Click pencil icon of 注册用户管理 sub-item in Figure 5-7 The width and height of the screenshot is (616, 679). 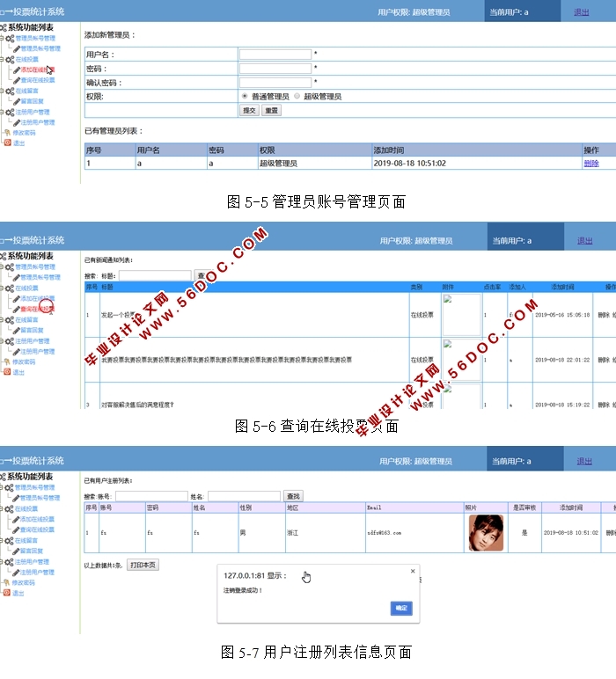point(16,573)
